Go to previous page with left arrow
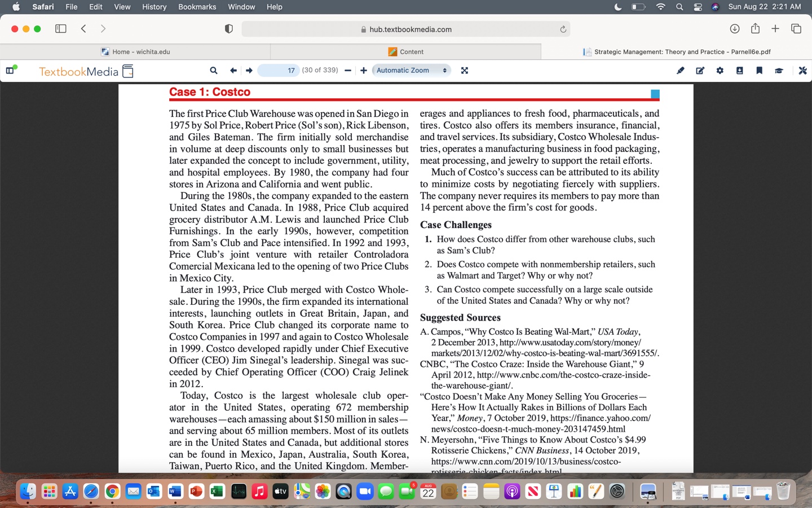Image resolution: width=812 pixels, height=508 pixels. (233, 71)
